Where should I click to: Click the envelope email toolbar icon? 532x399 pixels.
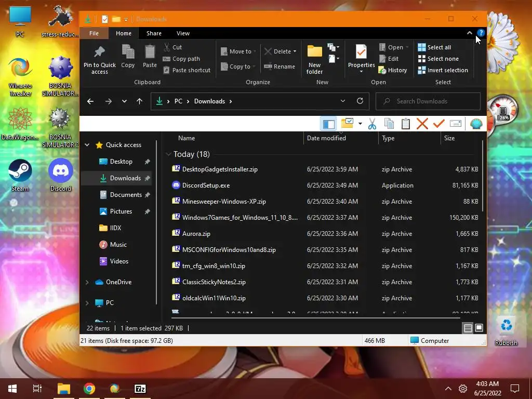tap(455, 124)
